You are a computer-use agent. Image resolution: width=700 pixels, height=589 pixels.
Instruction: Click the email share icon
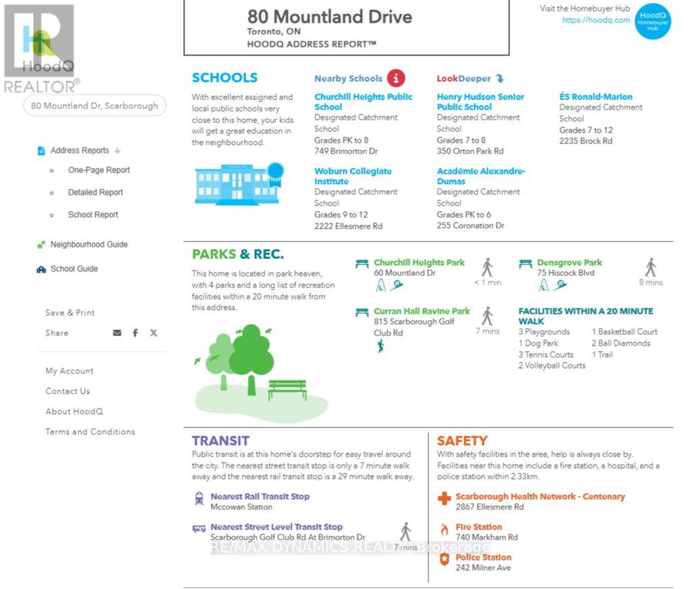coord(117,333)
